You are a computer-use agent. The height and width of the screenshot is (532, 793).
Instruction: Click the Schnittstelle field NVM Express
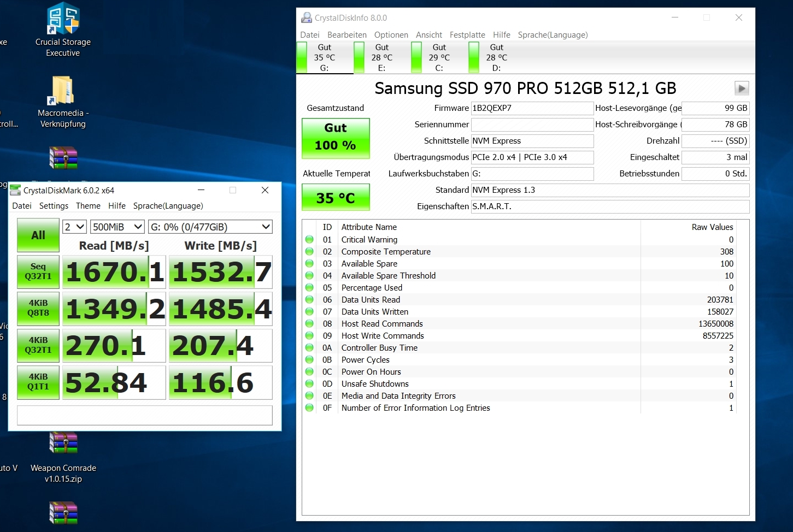coord(532,141)
